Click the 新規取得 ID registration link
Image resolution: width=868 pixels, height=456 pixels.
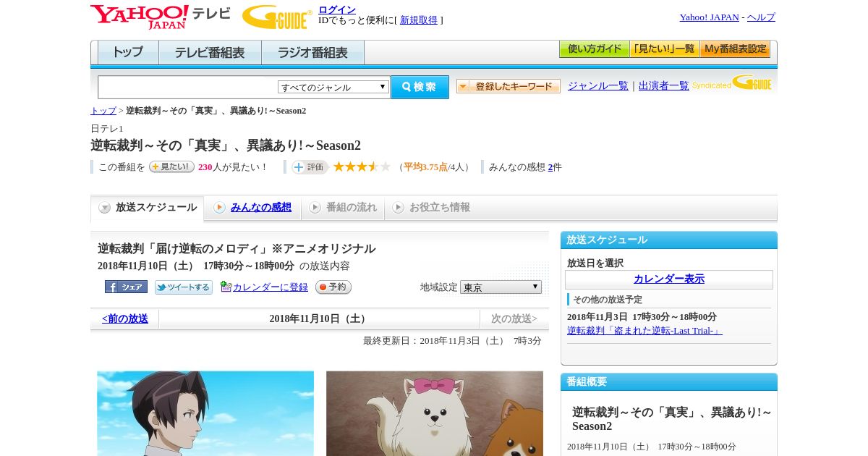click(x=419, y=20)
